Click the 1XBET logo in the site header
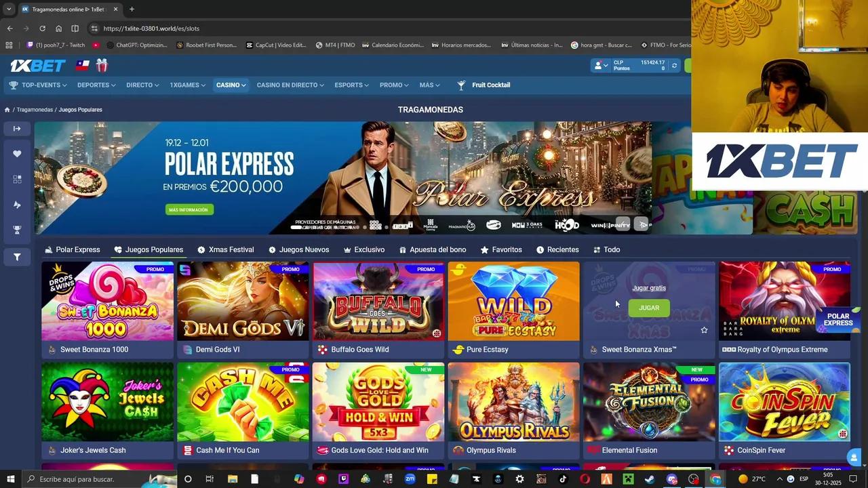 point(37,66)
